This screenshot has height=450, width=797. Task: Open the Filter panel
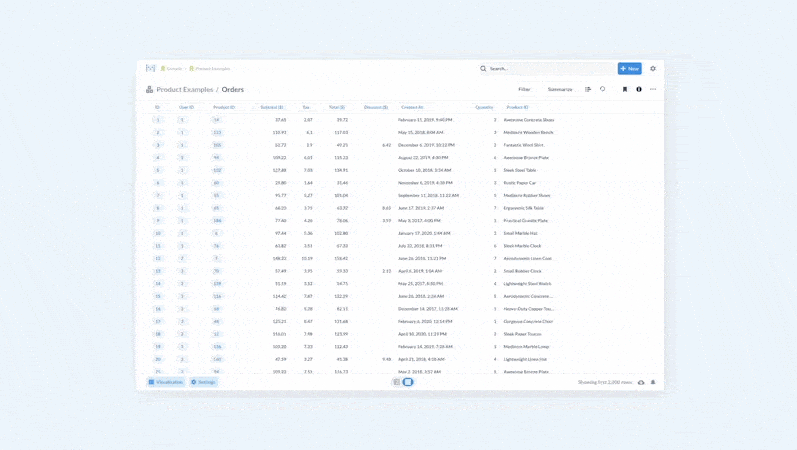tap(524, 89)
